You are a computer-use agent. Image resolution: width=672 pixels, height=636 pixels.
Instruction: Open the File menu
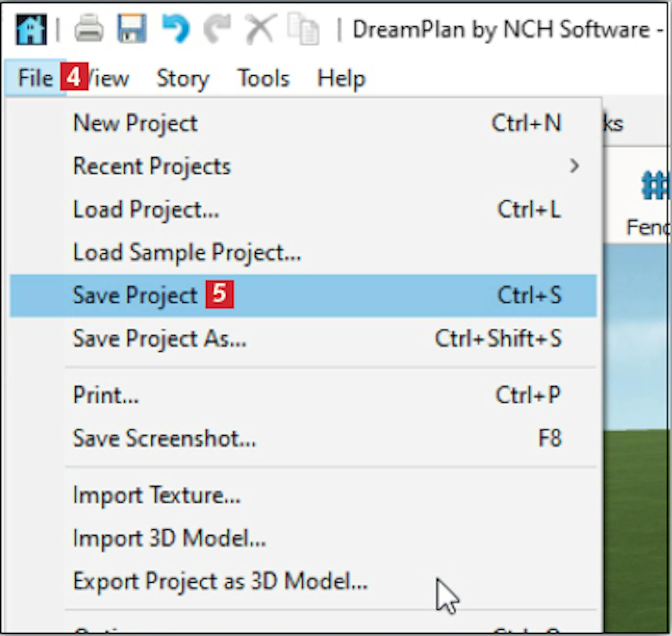35,78
